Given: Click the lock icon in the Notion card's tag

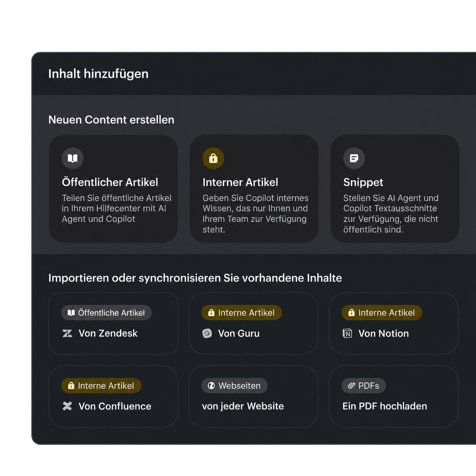Looking at the screenshot, I should [x=352, y=312].
